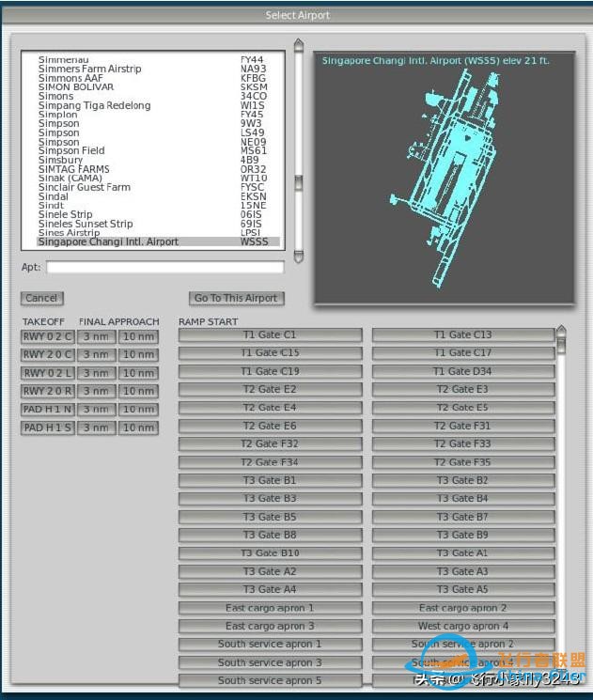The width and height of the screenshot is (593, 700).
Task: Start at T1 Gate D34
Action: (x=463, y=371)
